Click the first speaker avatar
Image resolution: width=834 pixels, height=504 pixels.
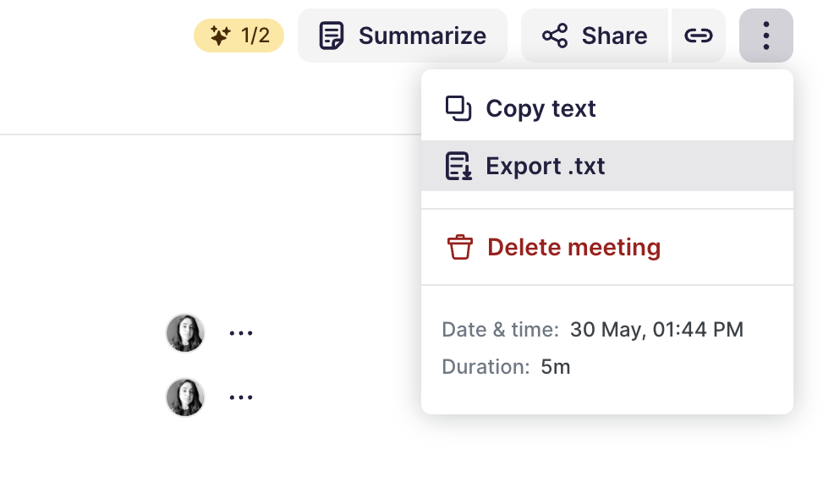click(185, 333)
